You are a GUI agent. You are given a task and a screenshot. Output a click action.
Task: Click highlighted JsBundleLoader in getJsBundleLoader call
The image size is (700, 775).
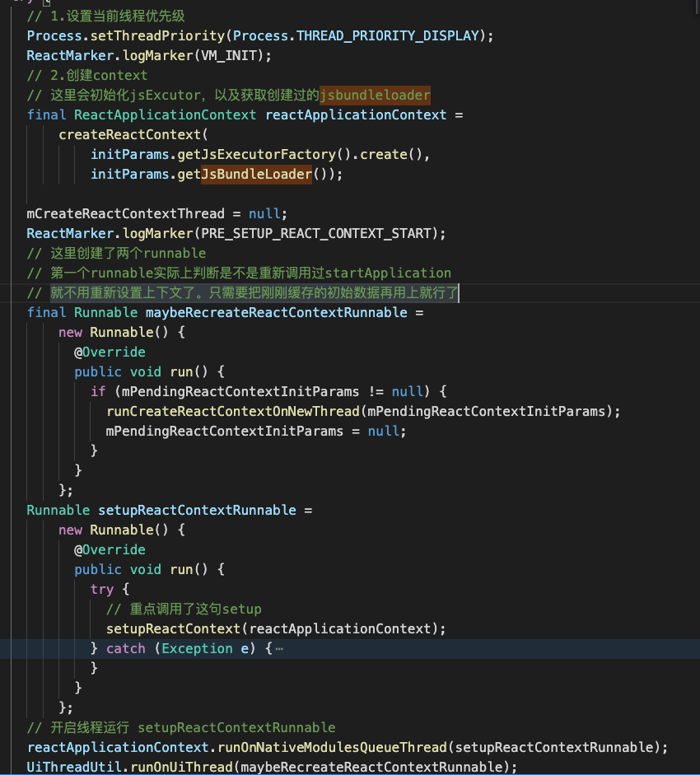[256, 174]
